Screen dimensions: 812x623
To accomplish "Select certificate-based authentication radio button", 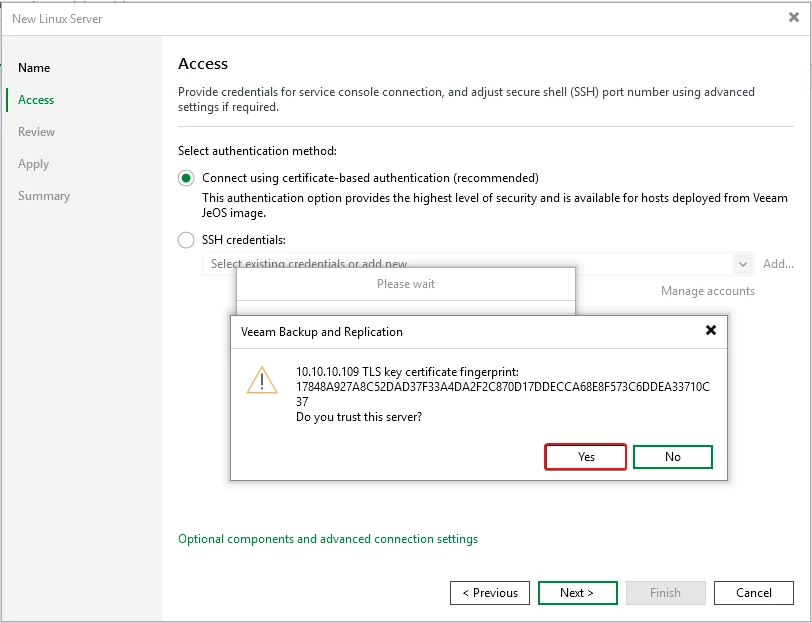I will (x=186, y=178).
